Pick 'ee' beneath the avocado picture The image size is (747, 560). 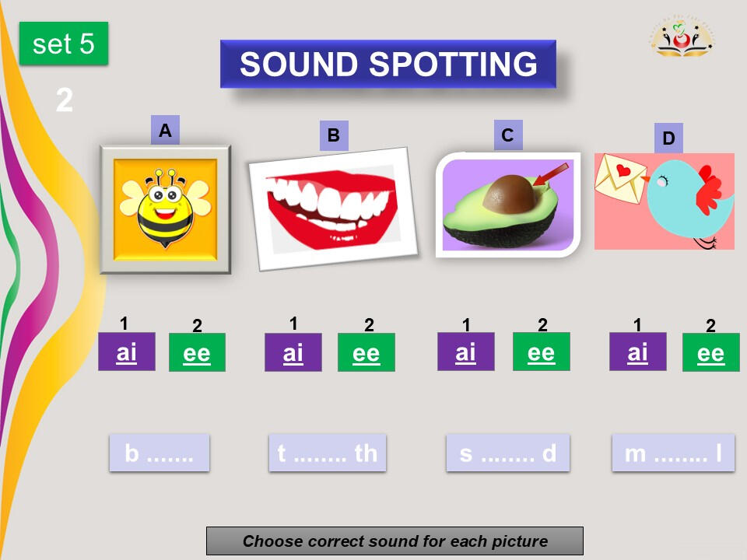[541, 352]
